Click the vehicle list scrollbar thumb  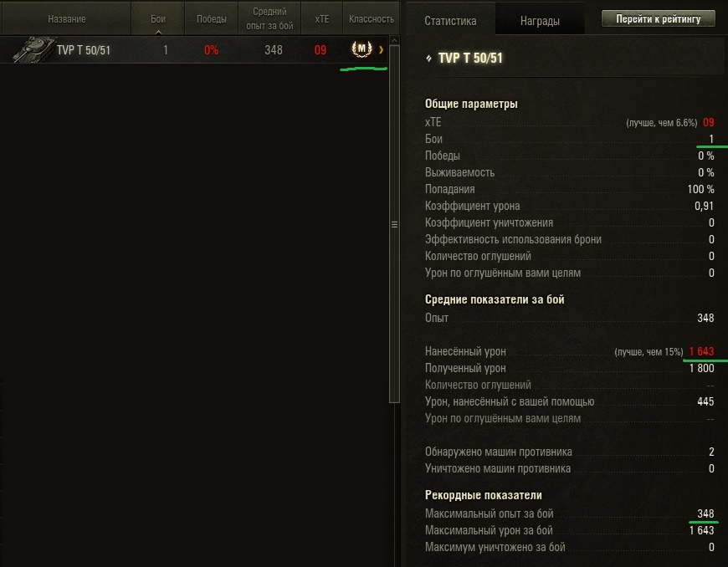point(394,223)
